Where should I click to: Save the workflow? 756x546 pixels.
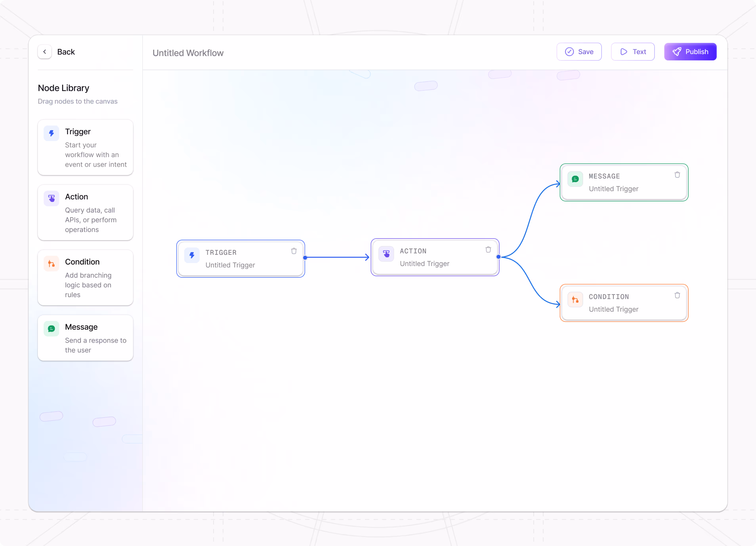click(579, 52)
